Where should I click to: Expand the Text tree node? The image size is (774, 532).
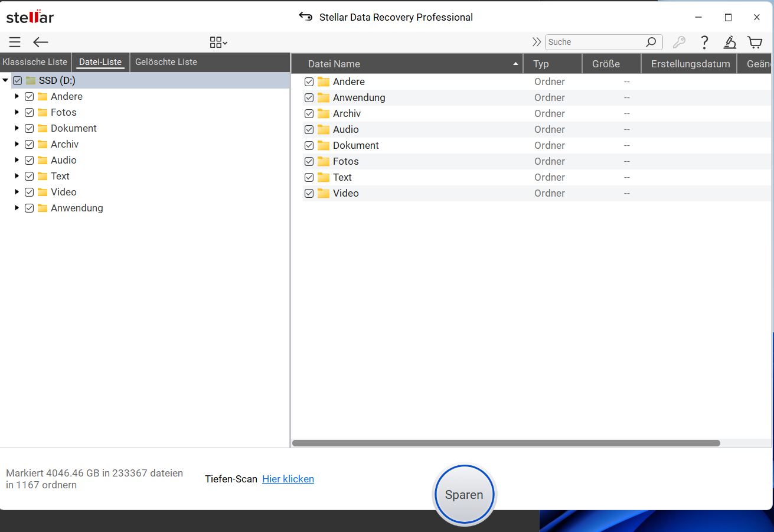pyautogui.click(x=17, y=176)
